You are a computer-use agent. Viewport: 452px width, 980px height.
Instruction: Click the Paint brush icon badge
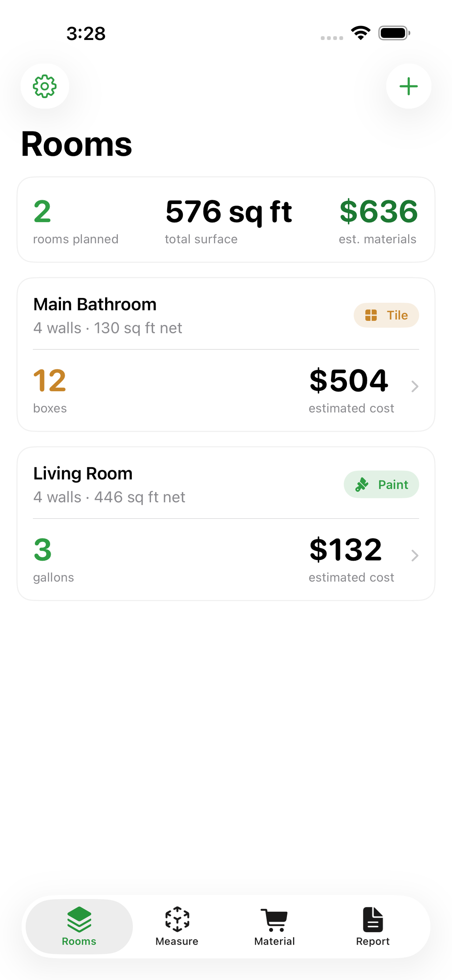pyautogui.click(x=362, y=485)
